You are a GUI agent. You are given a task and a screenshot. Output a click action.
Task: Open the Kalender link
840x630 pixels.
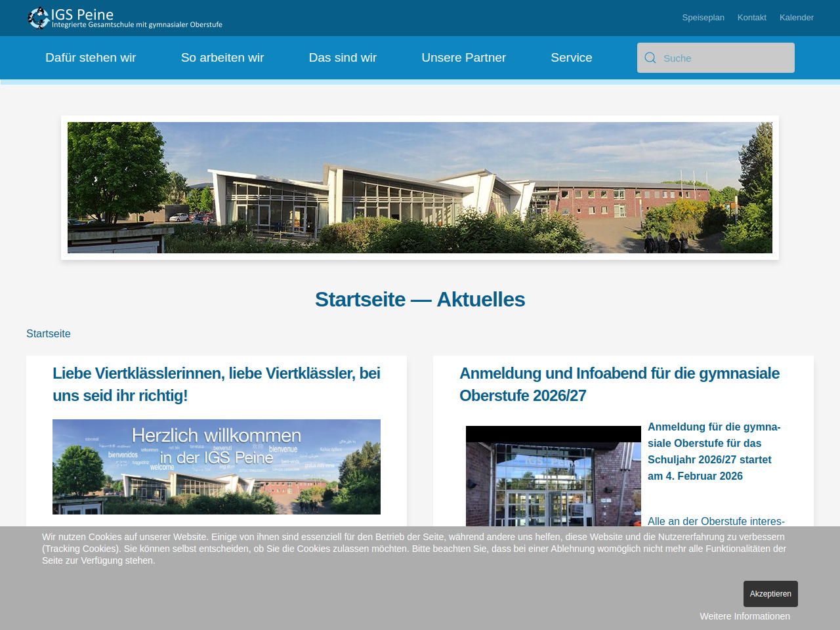[796, 18]
